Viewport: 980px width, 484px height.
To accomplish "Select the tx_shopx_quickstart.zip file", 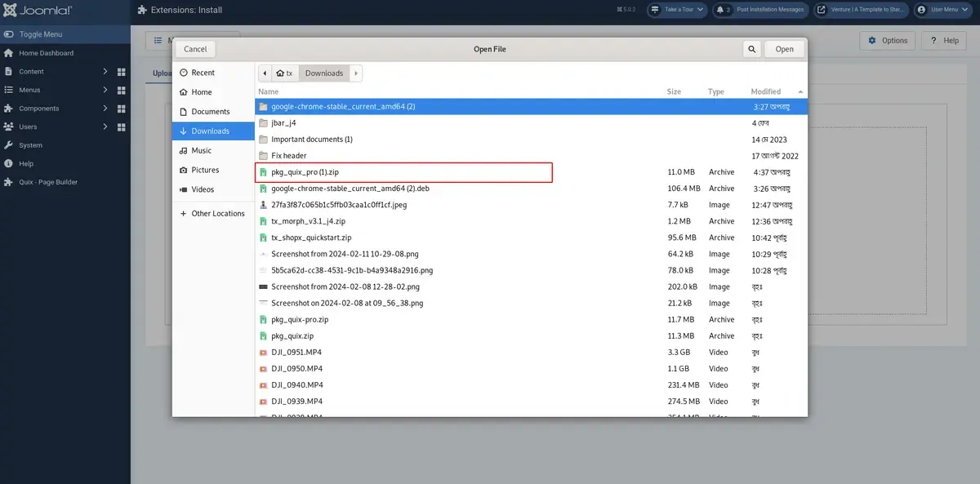I will click(531, 238).
